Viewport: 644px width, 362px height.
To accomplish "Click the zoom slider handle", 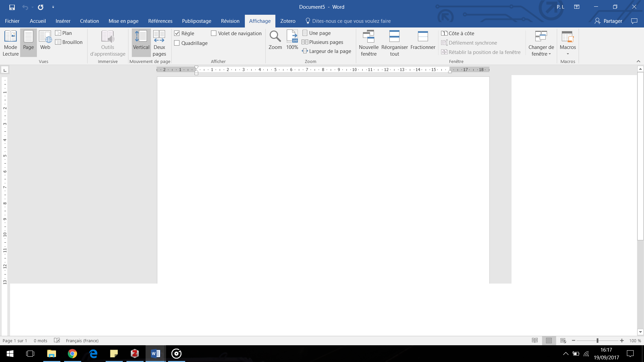I will [x=597, y=341].
